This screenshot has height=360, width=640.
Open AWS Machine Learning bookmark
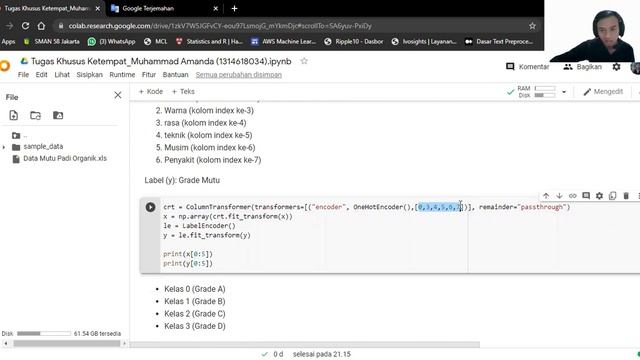coord(284,41)
